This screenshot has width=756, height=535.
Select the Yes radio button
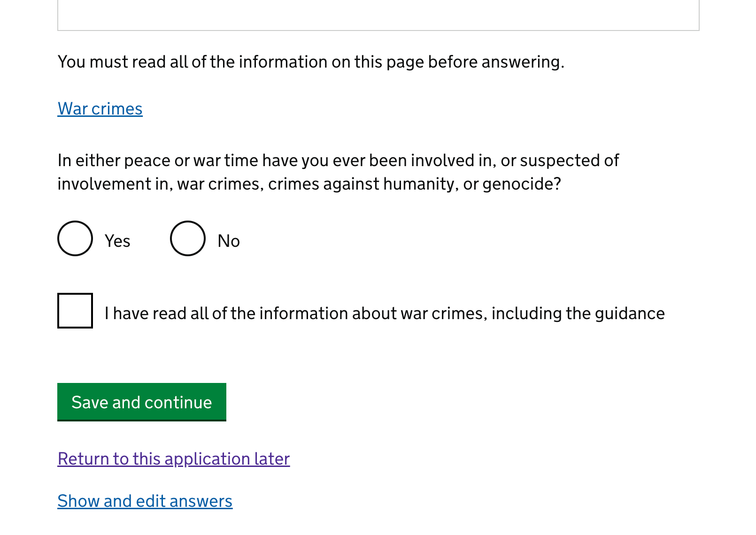75,238
